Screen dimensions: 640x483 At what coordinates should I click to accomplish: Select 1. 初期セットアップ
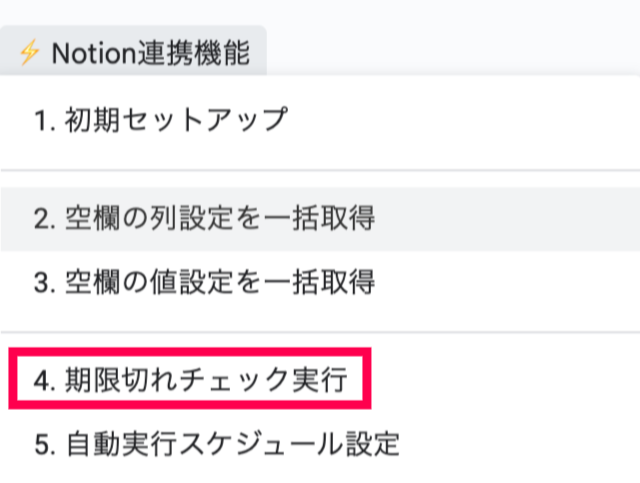click(x=160, y=121)
